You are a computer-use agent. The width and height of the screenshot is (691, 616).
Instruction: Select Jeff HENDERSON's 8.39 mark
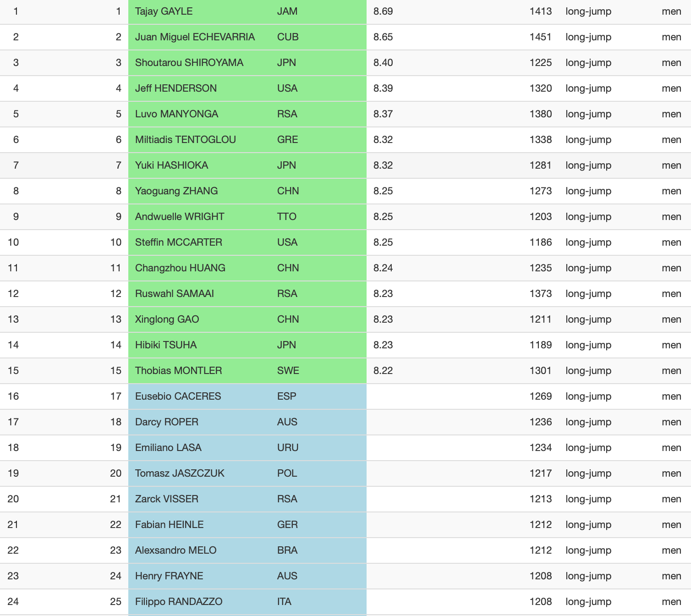[x=383, y=88]
